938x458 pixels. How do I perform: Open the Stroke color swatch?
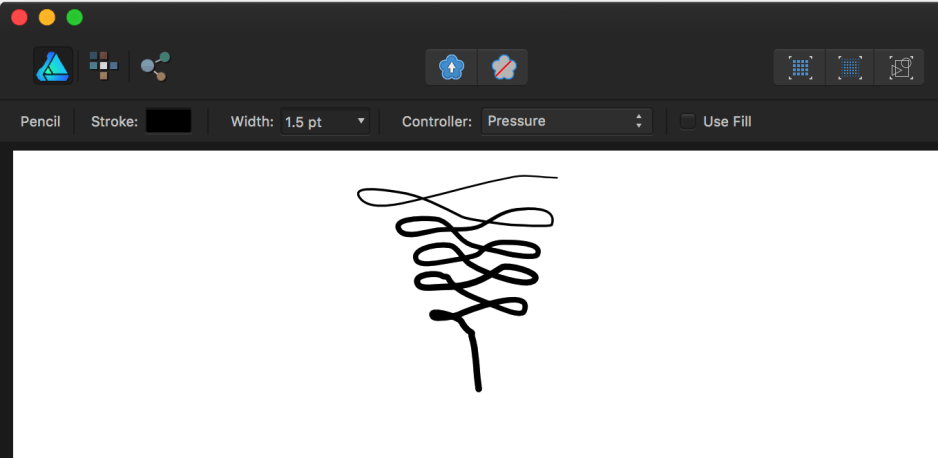tap(168, 121)
